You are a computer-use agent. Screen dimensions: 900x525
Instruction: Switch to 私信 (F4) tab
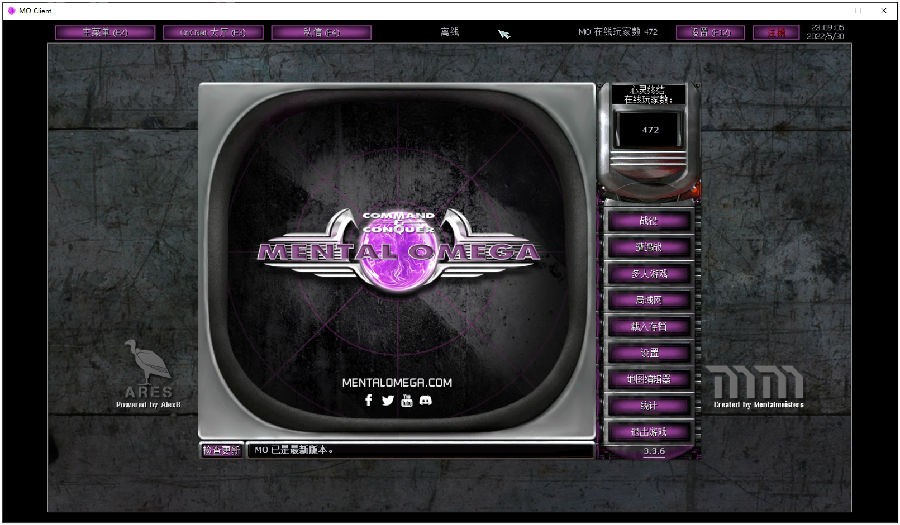[321, 32]
